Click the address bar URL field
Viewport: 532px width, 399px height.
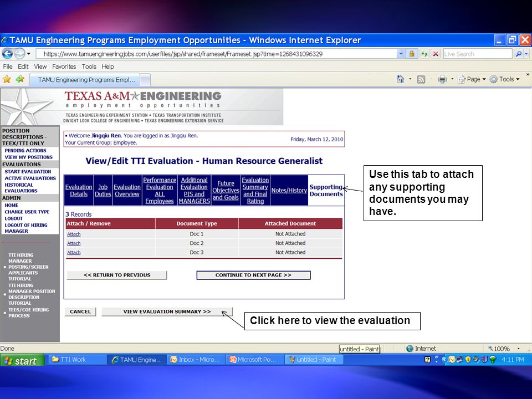coord(216,54)
